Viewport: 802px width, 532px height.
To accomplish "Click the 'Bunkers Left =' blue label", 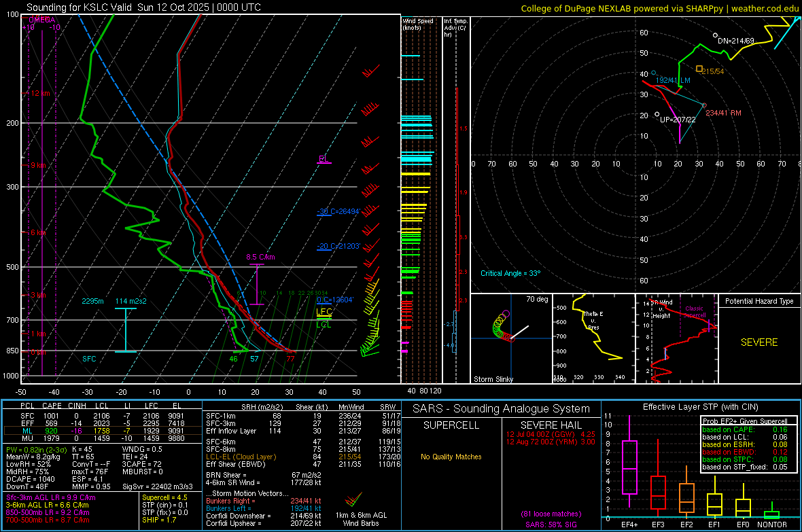I will point(228,508).
